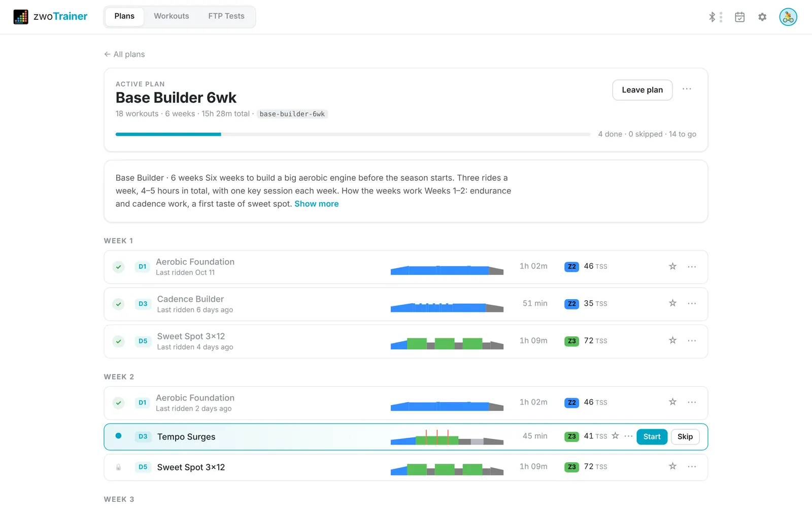Viewport: 812px width, 508px height.
Task: Expand description with Show more
Action: [x=316, y=204]
